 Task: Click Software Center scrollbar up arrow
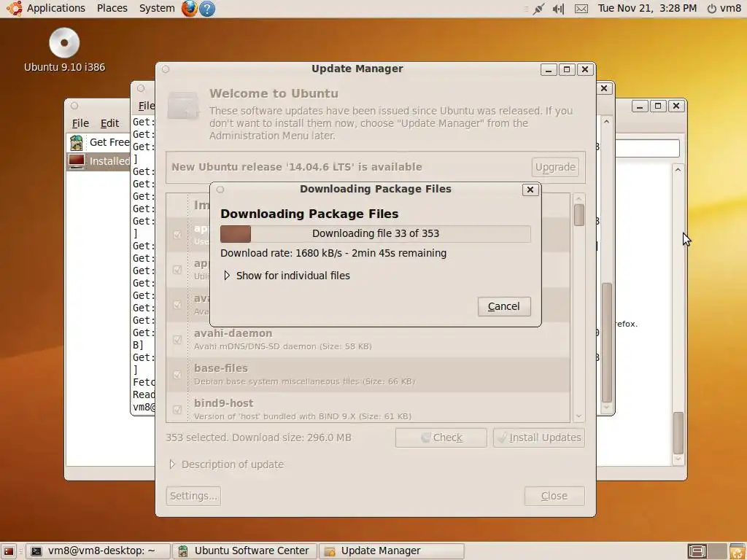(678, 169)
